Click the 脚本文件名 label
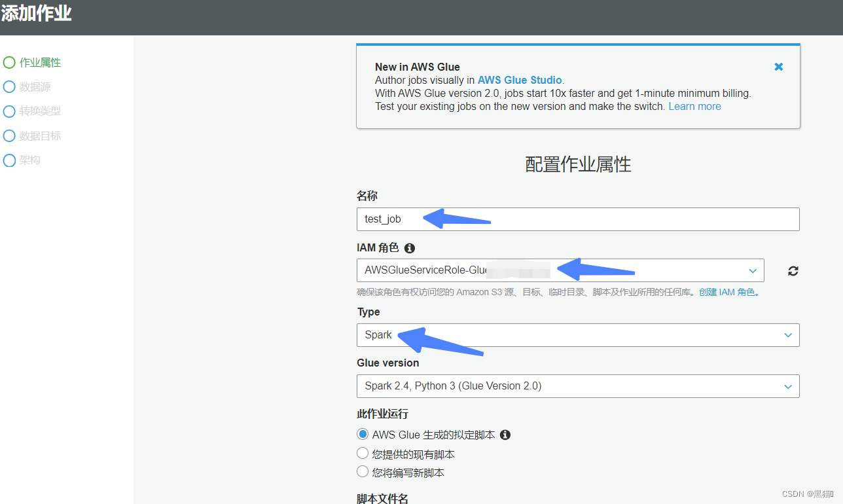Screen dimensions: 843x504 (382, 498)
